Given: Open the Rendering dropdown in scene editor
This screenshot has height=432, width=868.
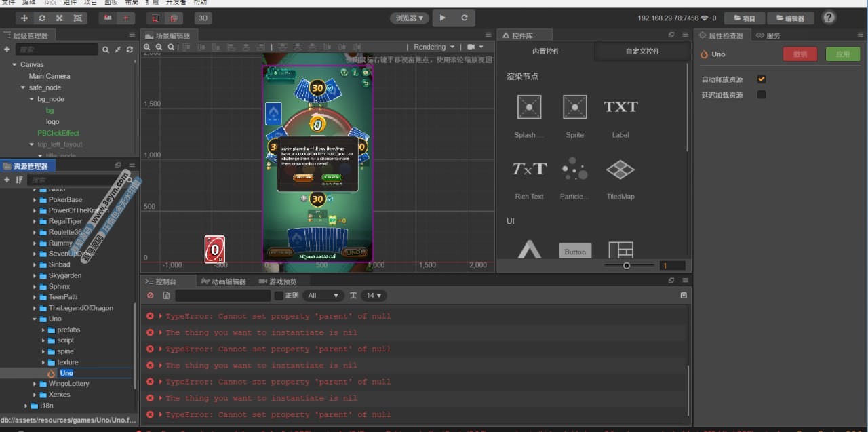Looking at the screenshot, I should [434, 47].
